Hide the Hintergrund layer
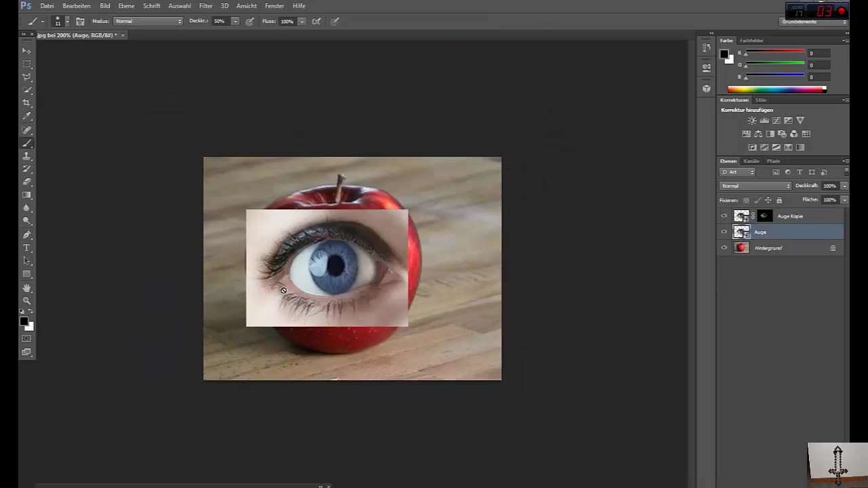The height and width of the screenshot is (488, 868). [x=724, y=248]
